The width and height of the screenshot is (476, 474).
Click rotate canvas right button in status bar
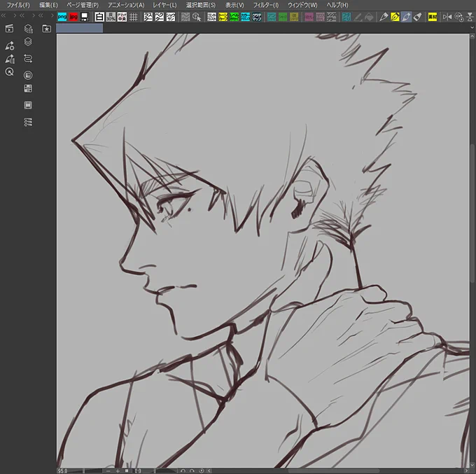(x=192, y=470)
